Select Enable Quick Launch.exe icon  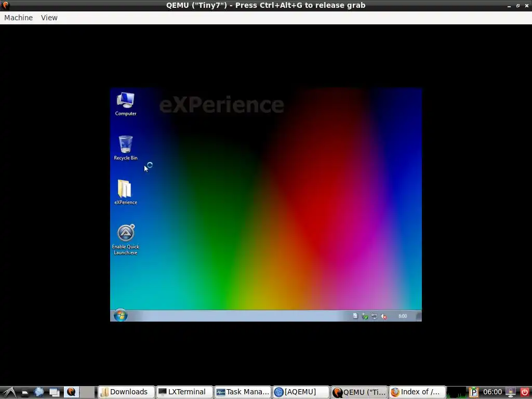[x=126, y=240]
